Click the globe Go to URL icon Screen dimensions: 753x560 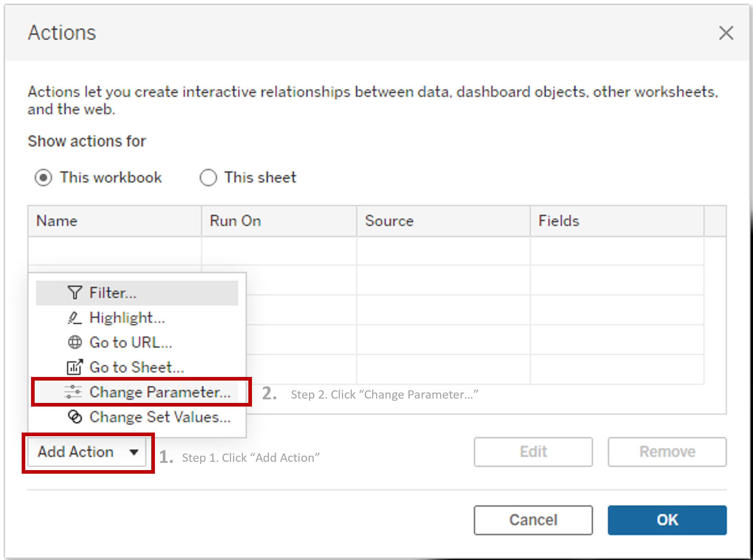click(x=75, y=342)
